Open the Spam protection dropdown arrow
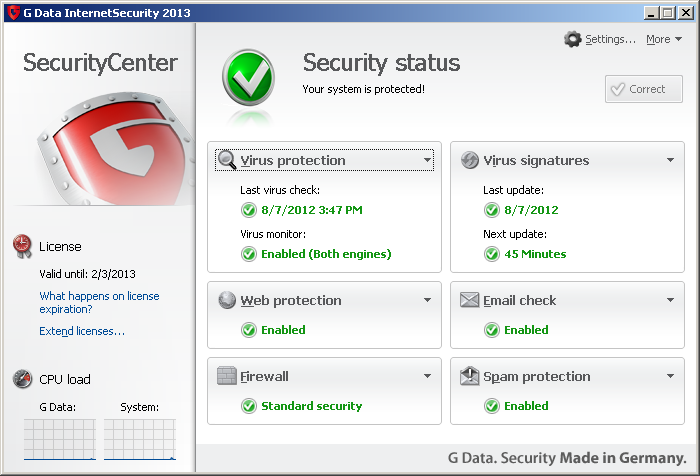 tap(671, 377)
